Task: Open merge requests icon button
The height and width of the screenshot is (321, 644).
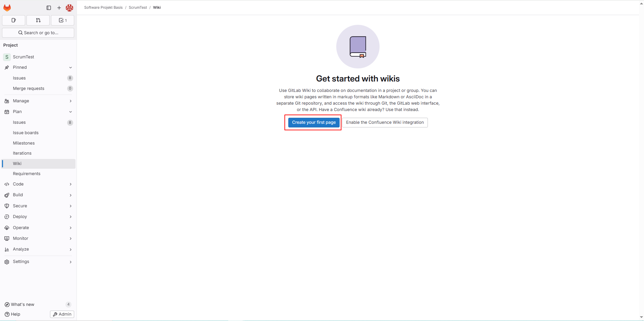Action: pos(38,20)
